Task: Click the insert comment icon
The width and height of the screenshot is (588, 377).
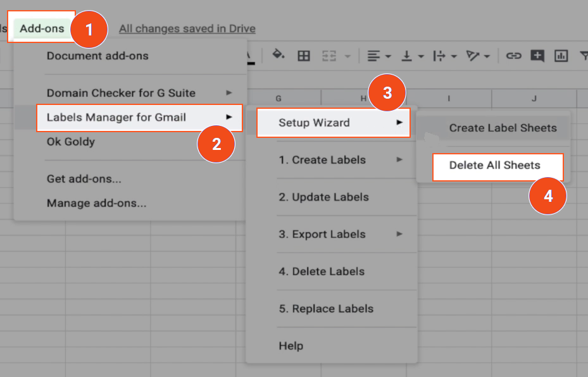Action: click(537, 56)
